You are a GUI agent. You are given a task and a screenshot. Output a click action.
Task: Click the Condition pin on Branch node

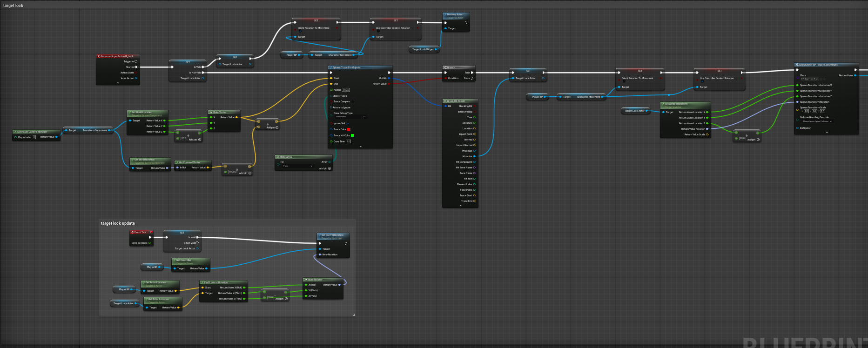[x=445, y=78]
